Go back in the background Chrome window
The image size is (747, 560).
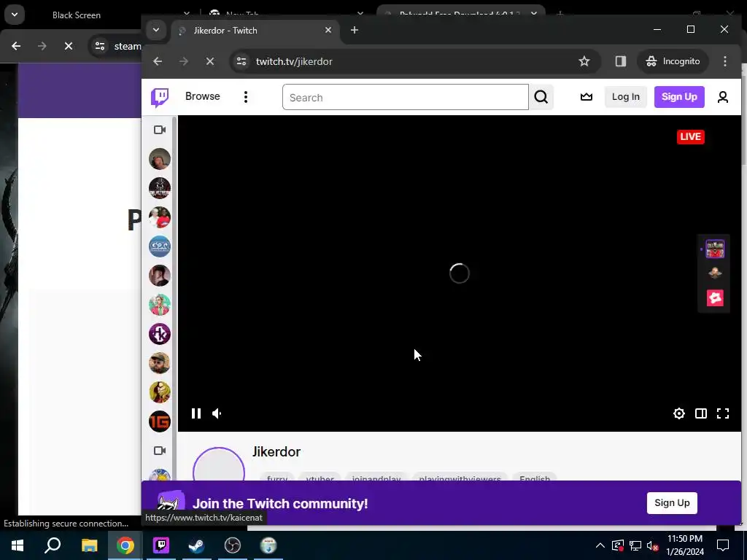(x=16, y=46)
